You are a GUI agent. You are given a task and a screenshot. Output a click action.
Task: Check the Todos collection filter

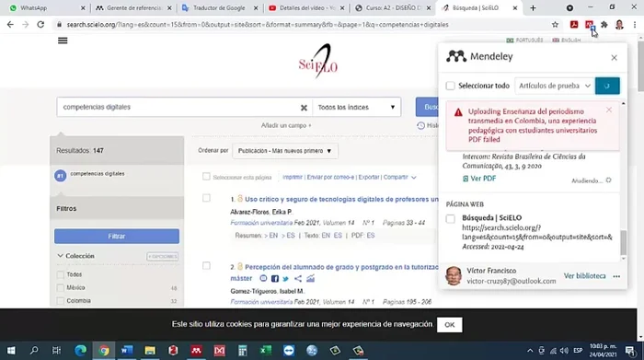coord(61,274)
